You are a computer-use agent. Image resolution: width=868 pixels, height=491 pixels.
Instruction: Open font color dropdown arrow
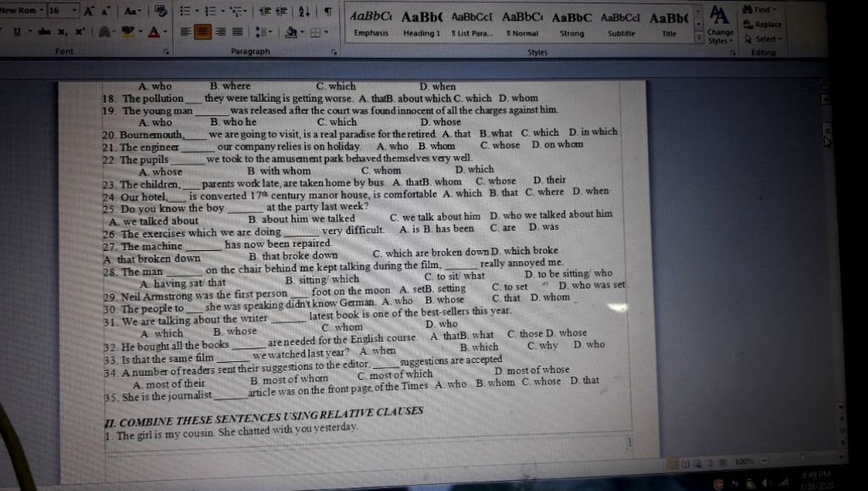[164, 32]
